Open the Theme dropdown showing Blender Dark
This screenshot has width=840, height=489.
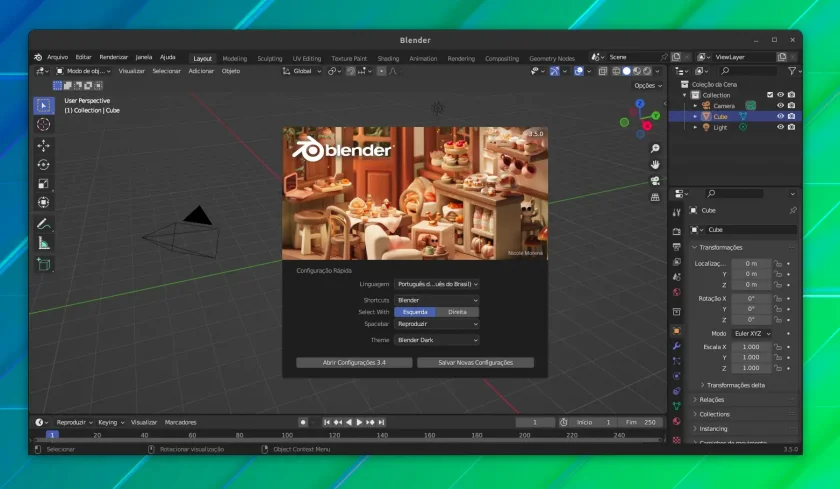click(437, 340)
